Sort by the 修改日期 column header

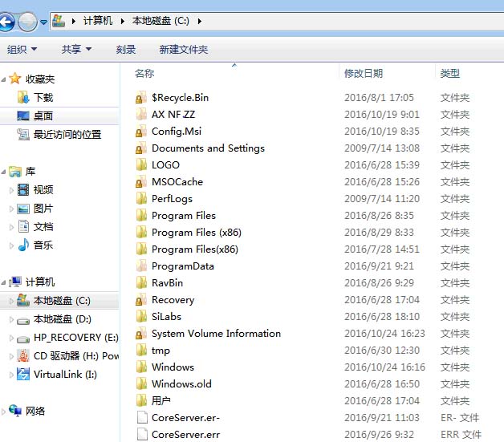click(x=364, y=74)
